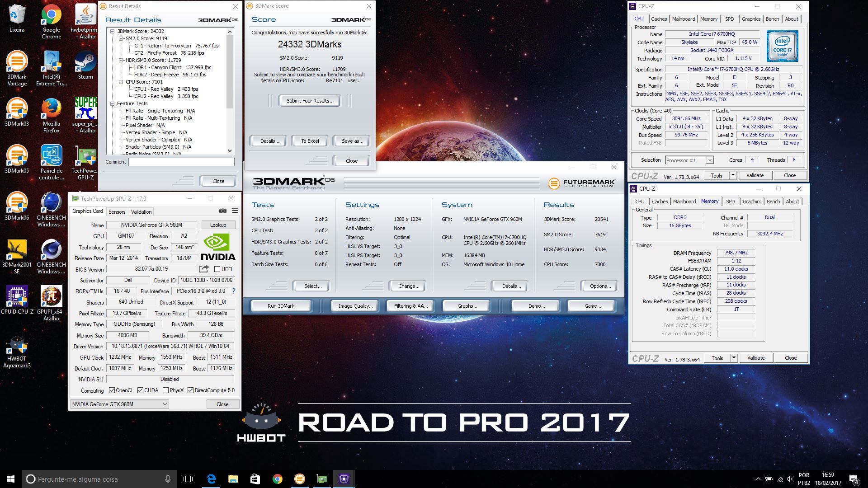
Task: Open the GPUPI_x64 Atalho desktop icon
Action: (51, 303)
